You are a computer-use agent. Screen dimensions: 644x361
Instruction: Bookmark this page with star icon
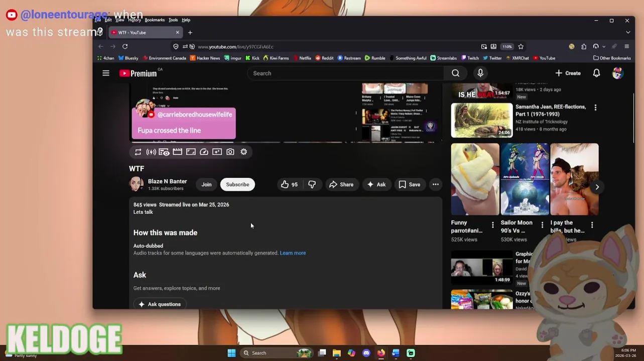(521, 47)
